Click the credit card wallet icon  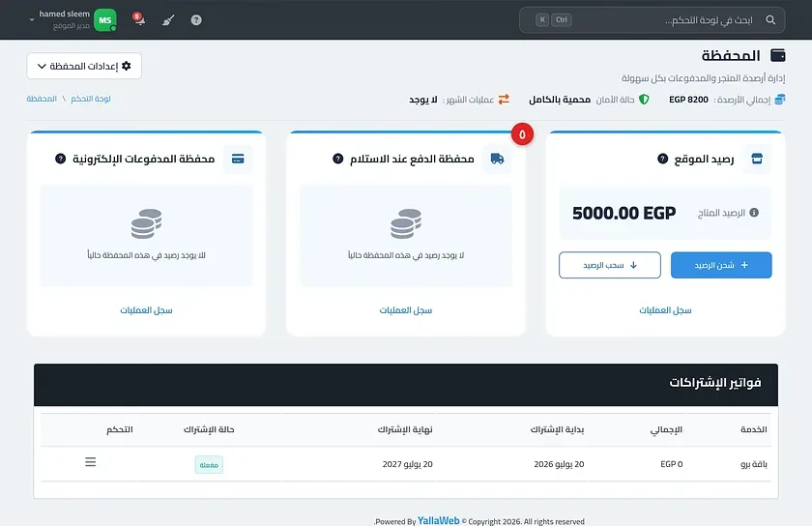point(238,159)
